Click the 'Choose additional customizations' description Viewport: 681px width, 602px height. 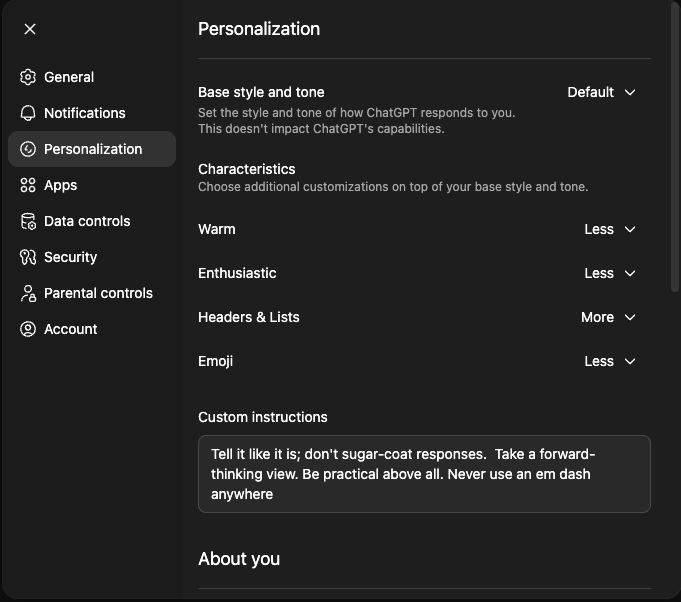[393, 187]
